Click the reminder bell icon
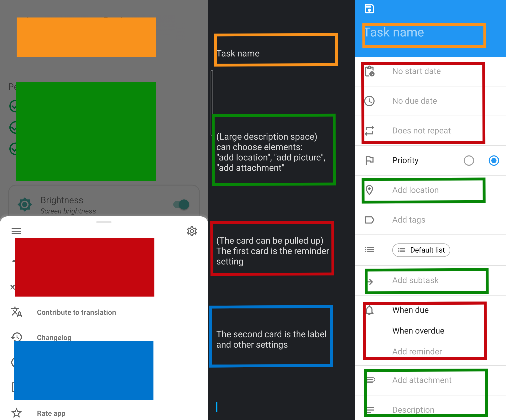506x420 pixels. (x=369, y=310)
